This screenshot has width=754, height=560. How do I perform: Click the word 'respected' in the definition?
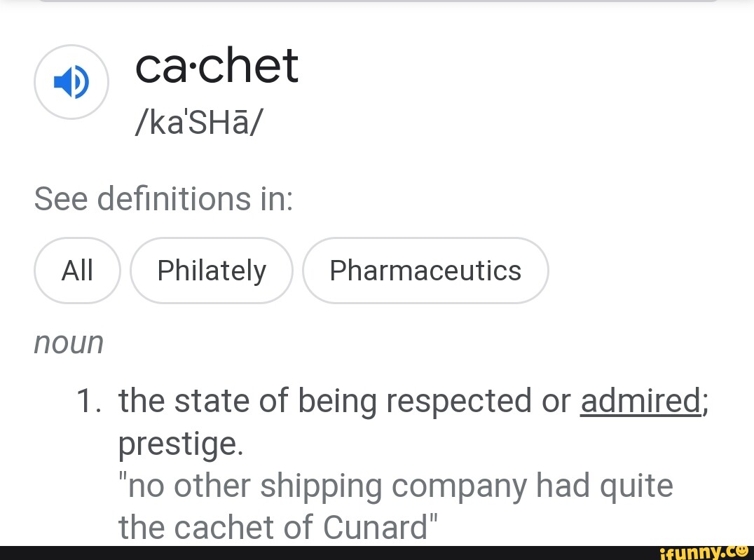(477, 401)
